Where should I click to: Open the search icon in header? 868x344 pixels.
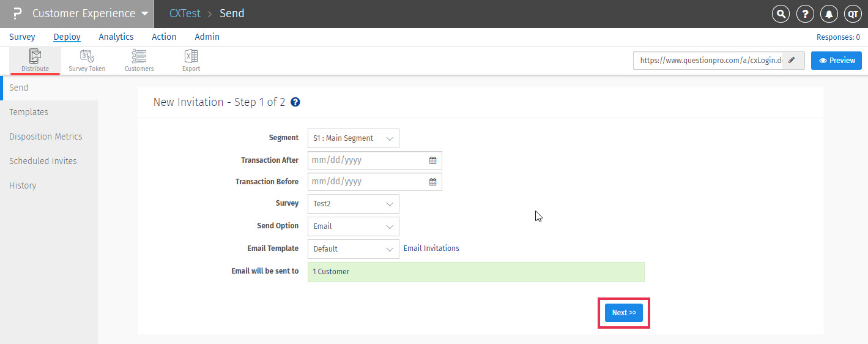click(x=781, y=13)
